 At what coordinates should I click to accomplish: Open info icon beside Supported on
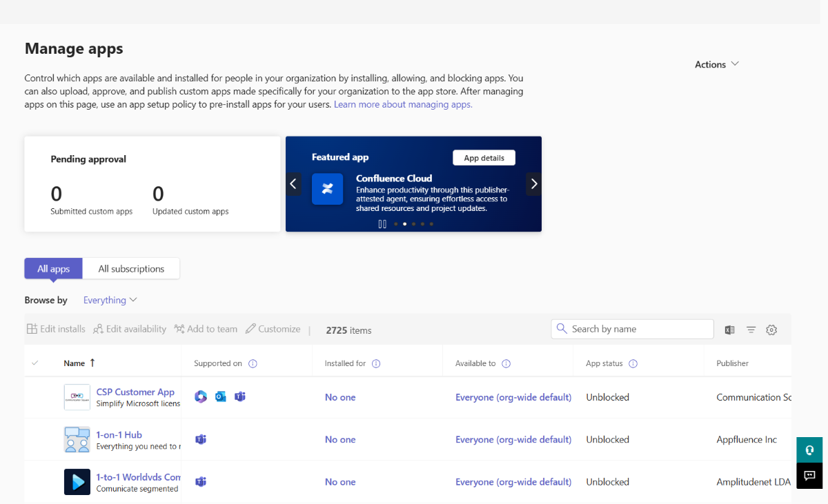[x=253, y=363]
